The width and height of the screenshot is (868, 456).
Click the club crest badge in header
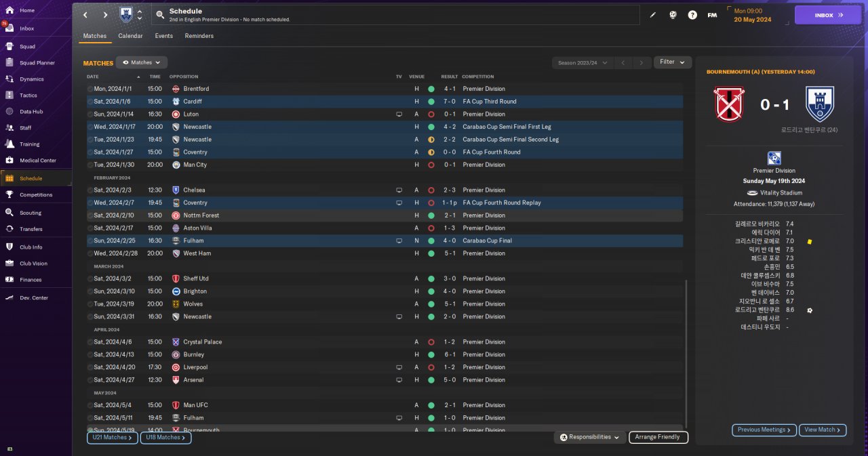click(126, 15)
